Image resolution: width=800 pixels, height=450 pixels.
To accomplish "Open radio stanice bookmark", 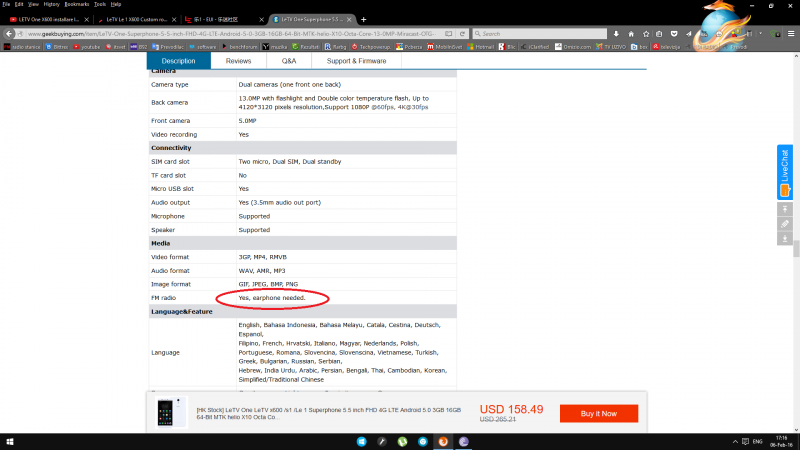I will [x=22, y=47].
